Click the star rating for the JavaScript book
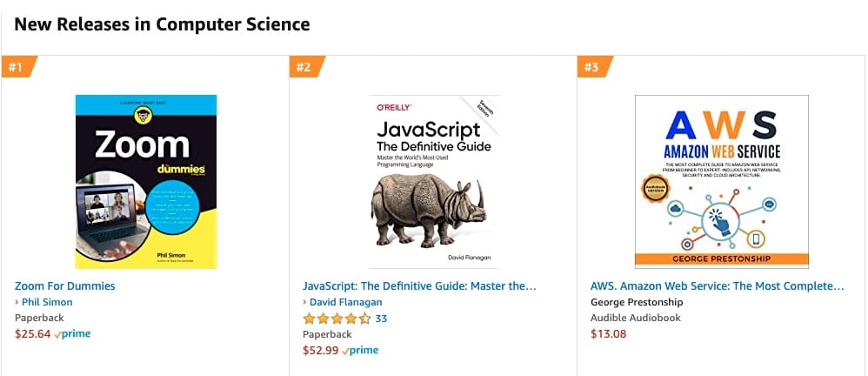 point(337,319)
